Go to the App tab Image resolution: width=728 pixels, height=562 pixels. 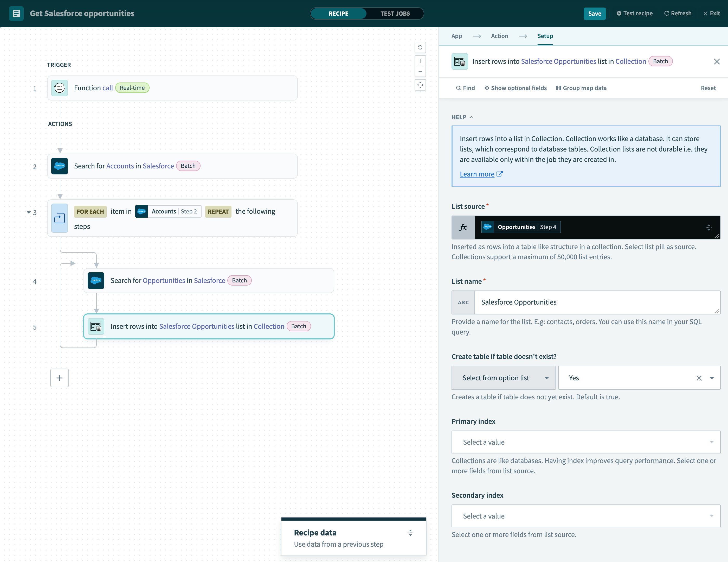tap(456, 36)
